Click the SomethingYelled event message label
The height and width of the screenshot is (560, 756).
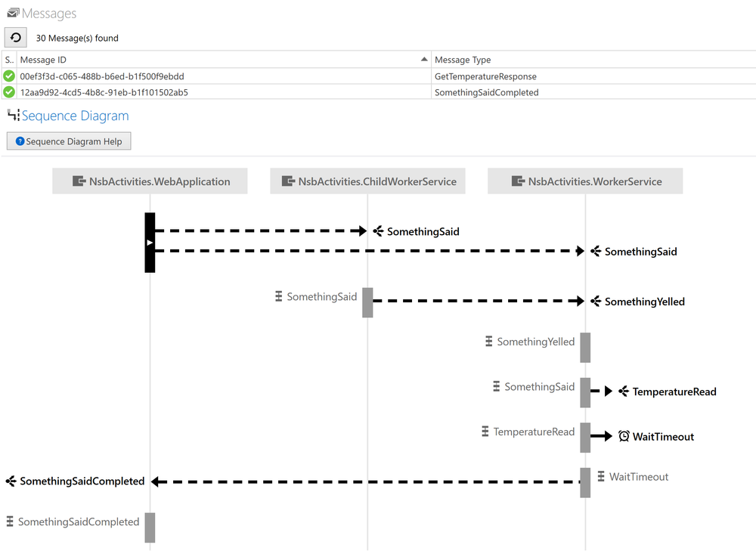(644, 302)
